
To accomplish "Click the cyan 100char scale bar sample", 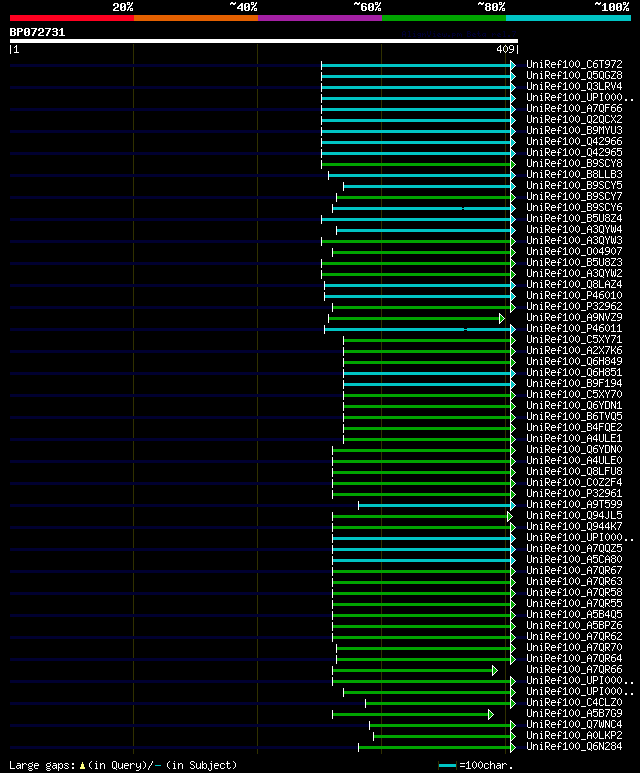I will (x=447, y=766).
